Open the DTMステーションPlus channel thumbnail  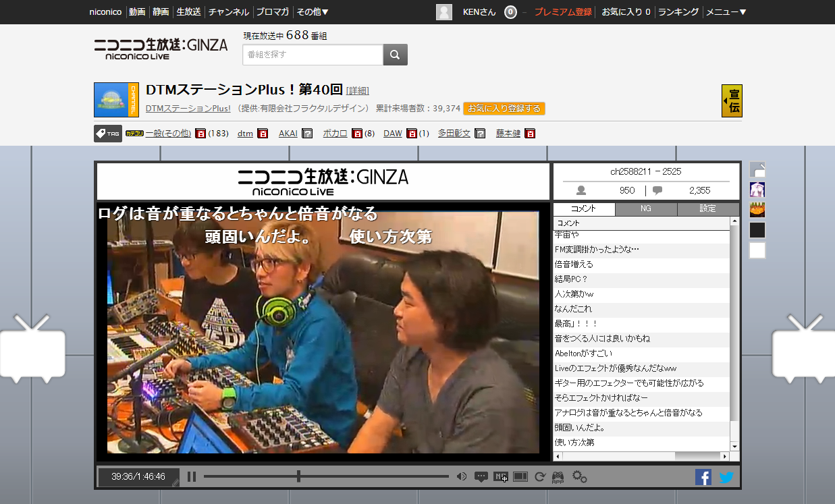coord(116,100)
